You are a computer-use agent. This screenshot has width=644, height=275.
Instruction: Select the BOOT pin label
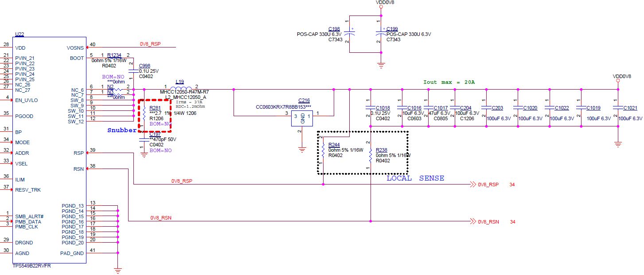point(77,58)
